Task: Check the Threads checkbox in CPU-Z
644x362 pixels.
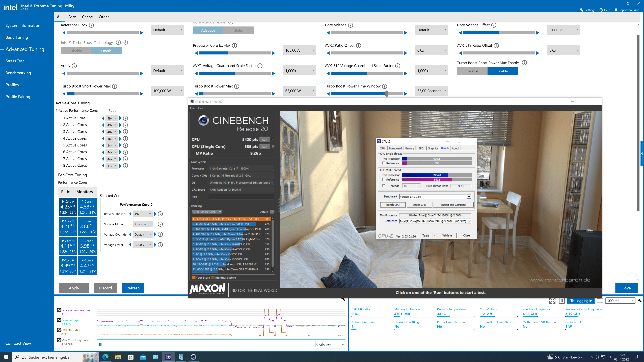Action: tap(384, 186)
